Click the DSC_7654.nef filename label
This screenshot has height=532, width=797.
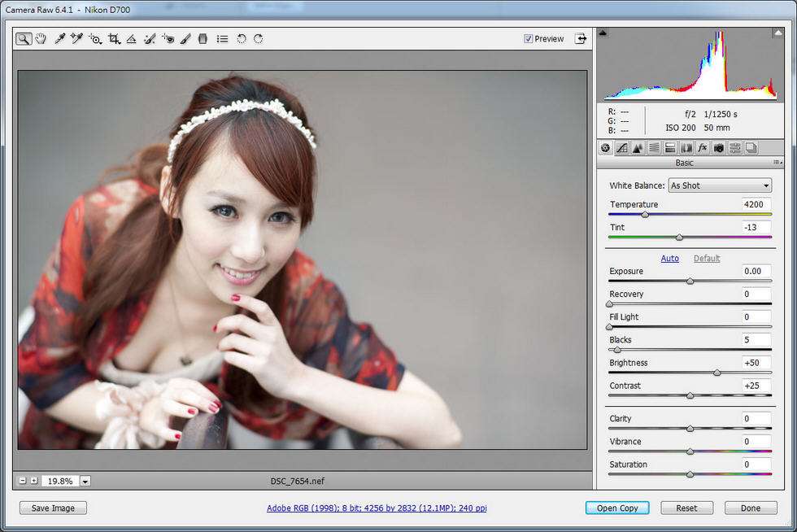298,481
